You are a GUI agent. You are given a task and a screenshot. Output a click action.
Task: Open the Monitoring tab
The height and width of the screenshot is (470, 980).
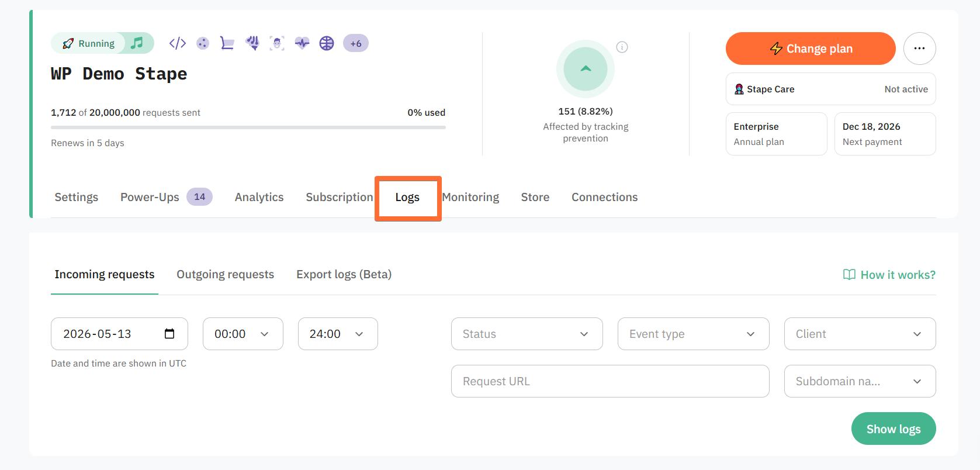coord(470,197)
